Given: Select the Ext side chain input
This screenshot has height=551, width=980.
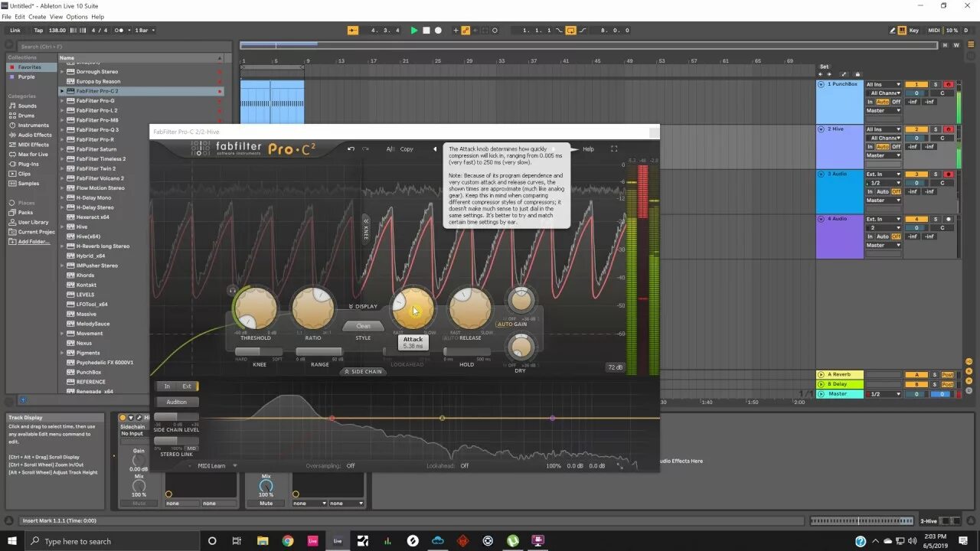Looking at the screenshot, I should point(187,386).
